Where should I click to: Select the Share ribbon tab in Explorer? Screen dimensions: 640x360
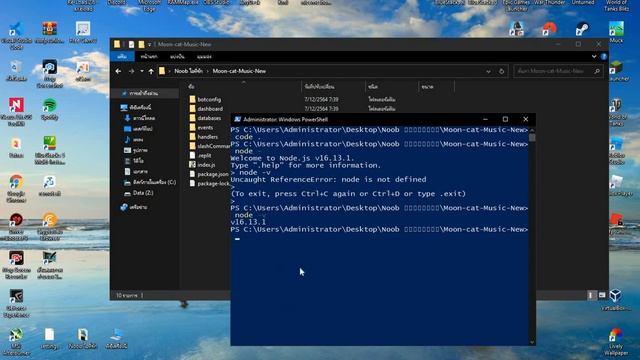point(177,57)
